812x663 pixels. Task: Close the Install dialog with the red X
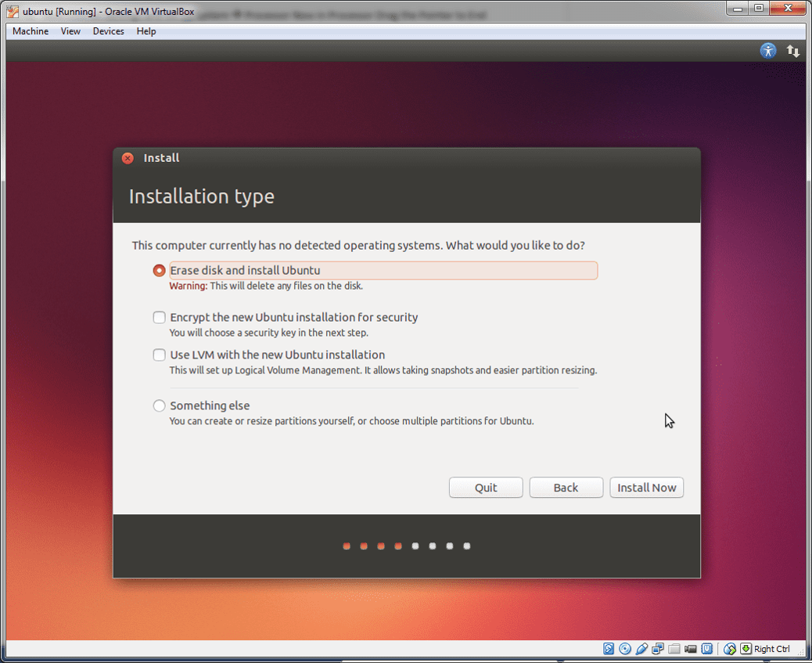pos(128,158)
